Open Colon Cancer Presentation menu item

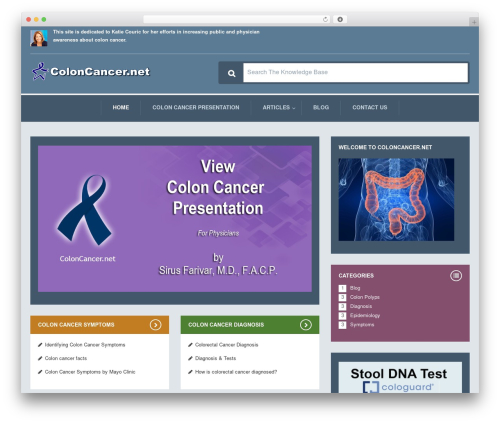(196, 107)
